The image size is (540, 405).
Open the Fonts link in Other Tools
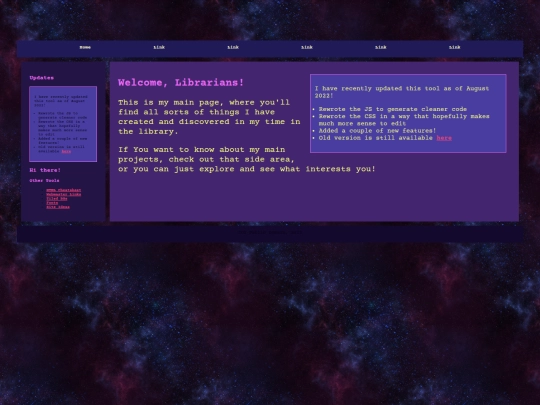(52, 203)
